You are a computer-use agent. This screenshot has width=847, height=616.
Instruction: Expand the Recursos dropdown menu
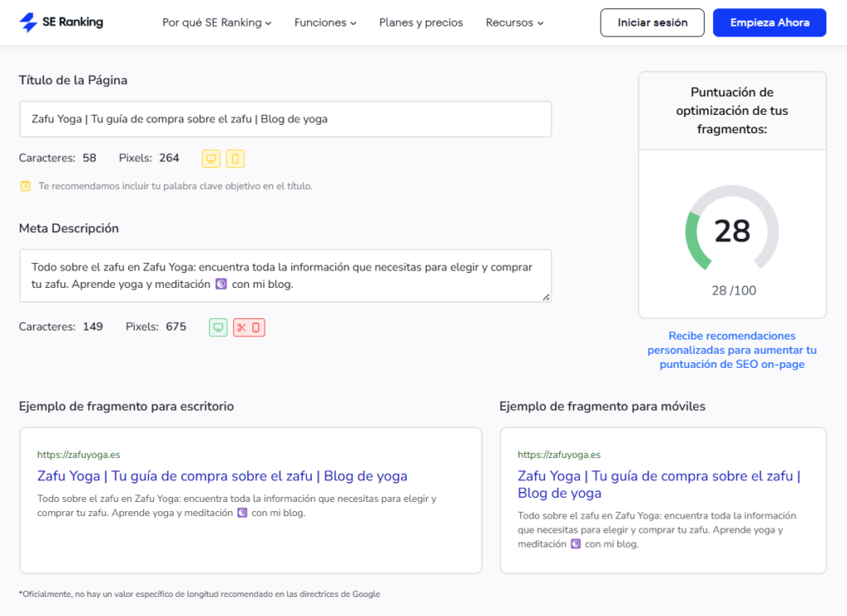tap(514, 22)
